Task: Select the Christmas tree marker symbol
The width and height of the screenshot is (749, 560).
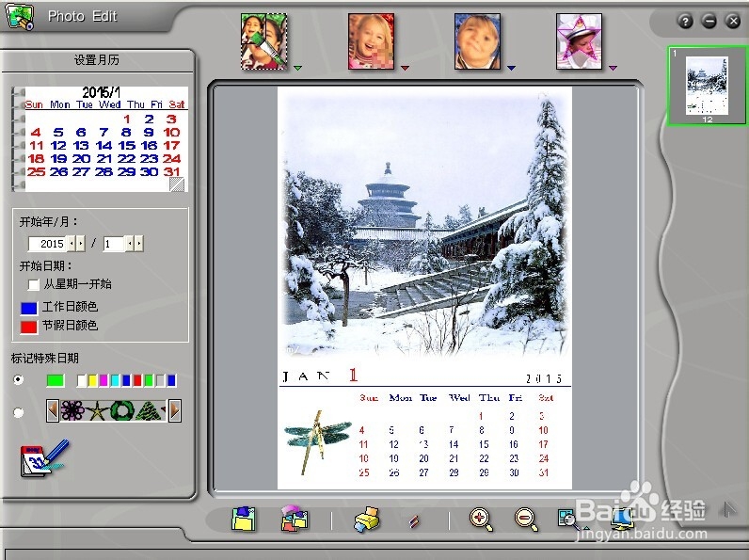Action: coord(149,411)
